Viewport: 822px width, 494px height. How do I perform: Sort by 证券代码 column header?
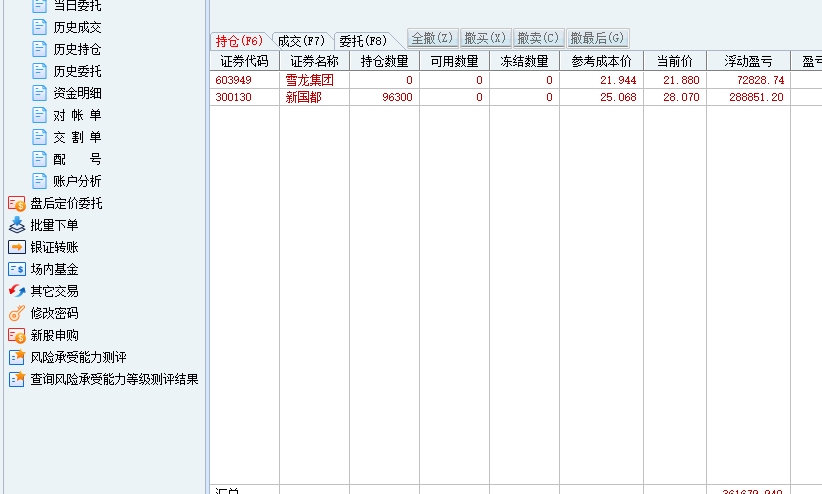click(x=244, y=61)
